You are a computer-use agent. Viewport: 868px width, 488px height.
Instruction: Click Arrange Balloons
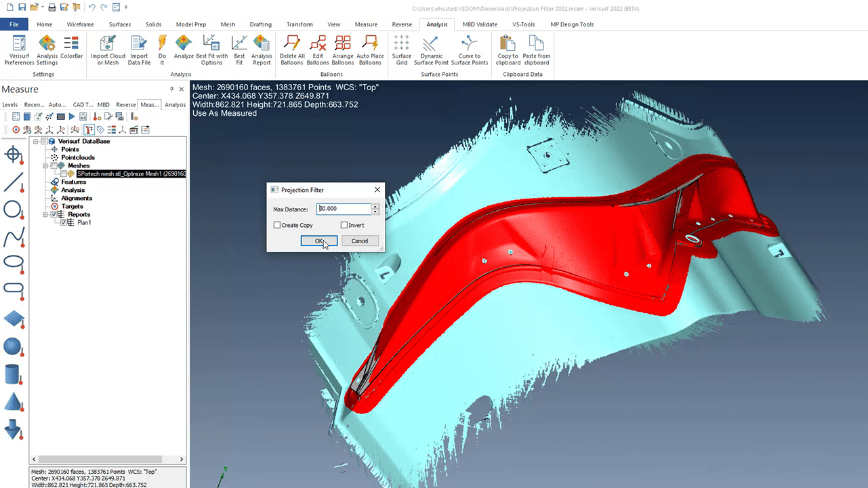click(x=343, y=50)
